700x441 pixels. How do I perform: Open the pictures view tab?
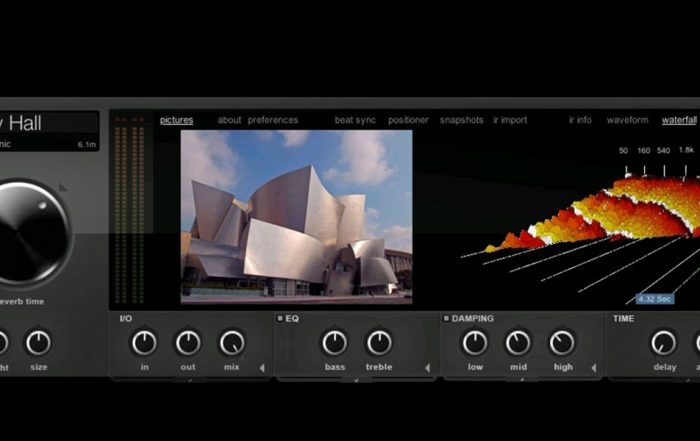point(176,120)
